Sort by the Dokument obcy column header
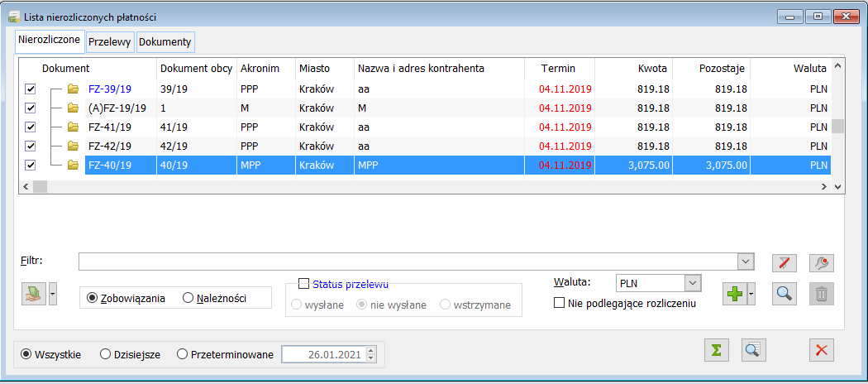The image size is (868, 384). [x=197, y=69]
